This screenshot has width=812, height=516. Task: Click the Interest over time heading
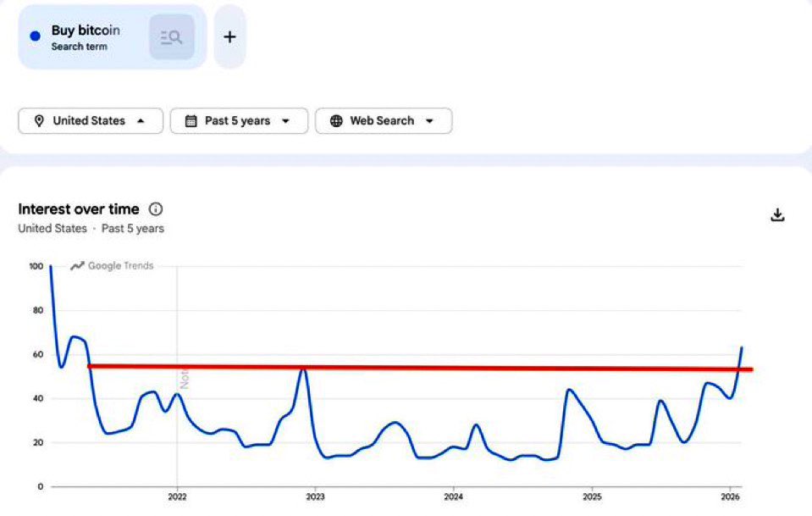pyautogui.click(x=79, y=209)
